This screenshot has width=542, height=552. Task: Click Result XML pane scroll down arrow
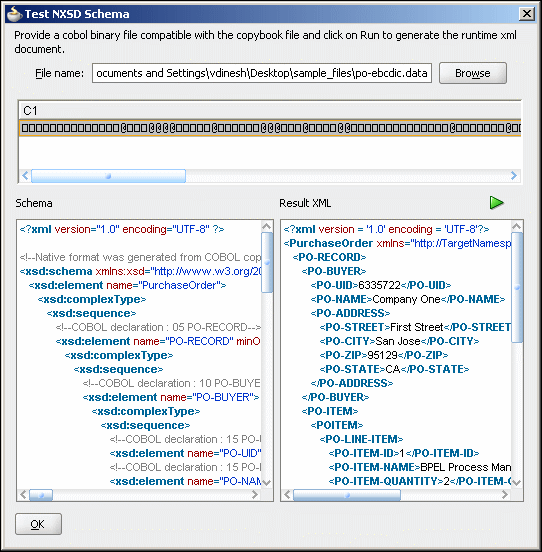[517, 482]
